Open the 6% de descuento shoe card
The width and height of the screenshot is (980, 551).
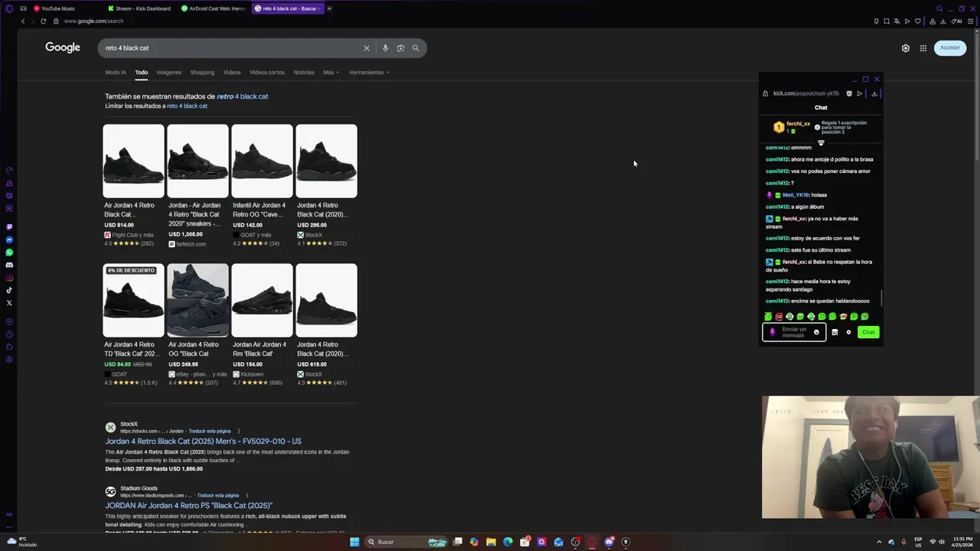pyautogui.click(x=133, y=325)
